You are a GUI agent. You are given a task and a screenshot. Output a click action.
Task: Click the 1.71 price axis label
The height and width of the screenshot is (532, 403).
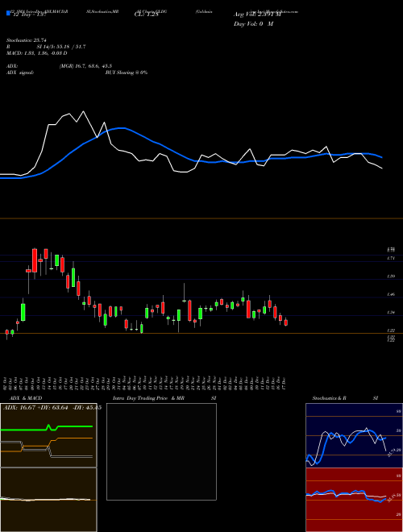coord(391,259)
